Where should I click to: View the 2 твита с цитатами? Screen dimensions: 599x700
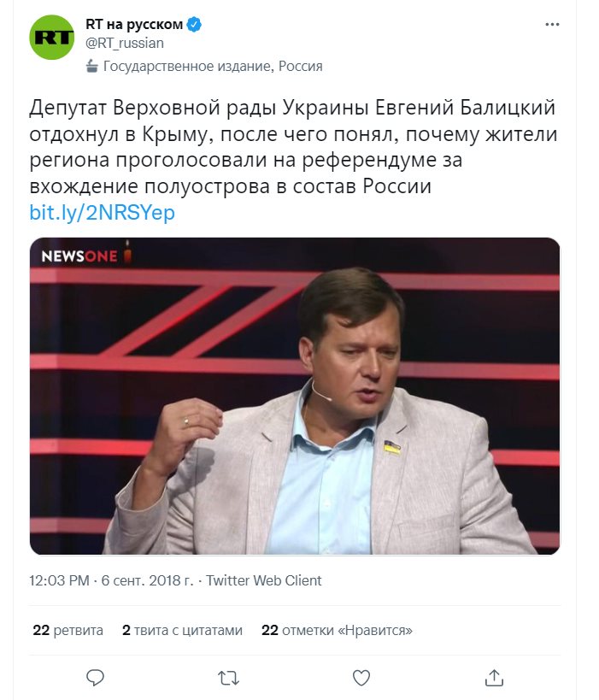[x=182, y=630]
